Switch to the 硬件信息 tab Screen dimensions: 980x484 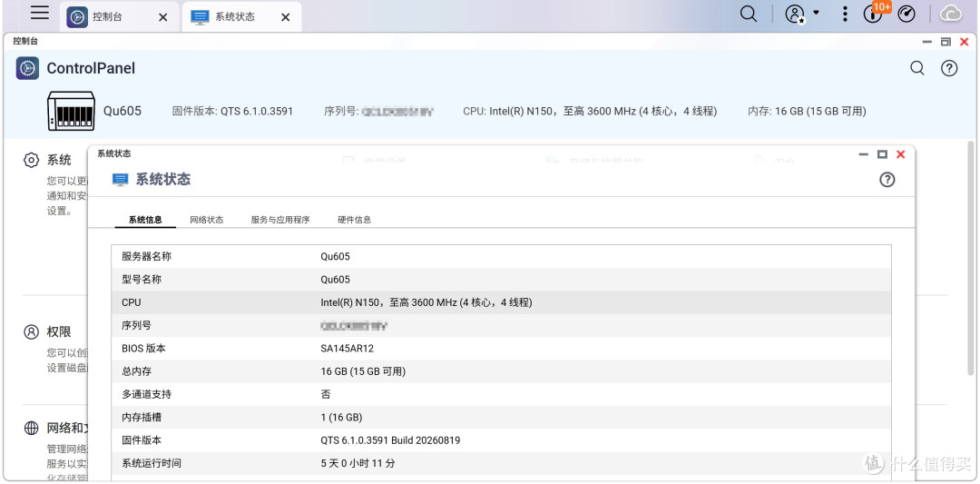coord(355,220)
